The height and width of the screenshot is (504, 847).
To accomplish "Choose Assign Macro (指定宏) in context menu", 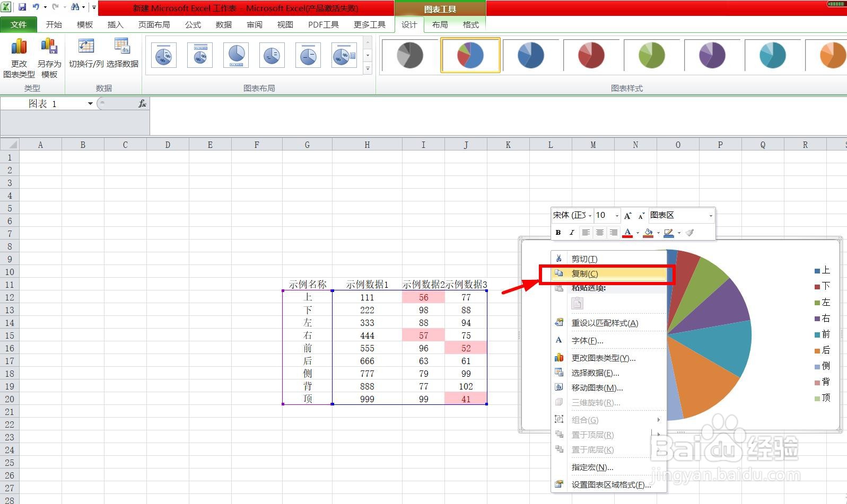I will pyautogui.click(x=609, y=467).
